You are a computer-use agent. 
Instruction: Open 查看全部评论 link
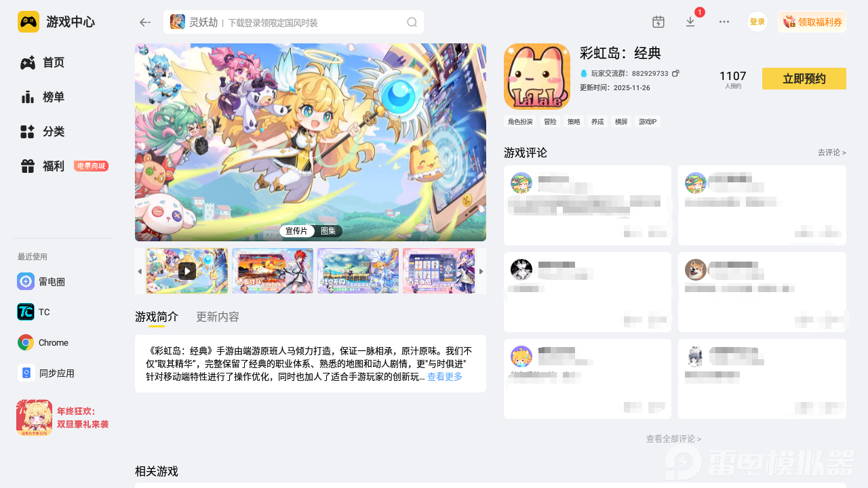[674, 439]
